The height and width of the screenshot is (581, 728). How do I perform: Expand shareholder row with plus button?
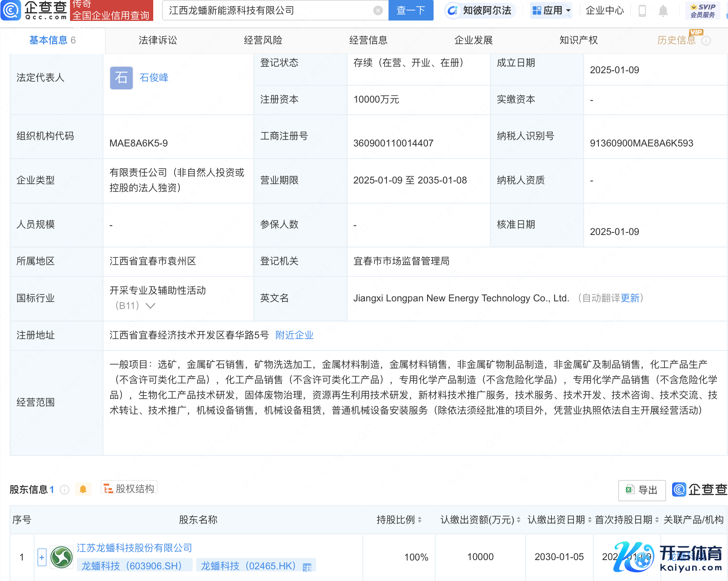tap(42, 557)
